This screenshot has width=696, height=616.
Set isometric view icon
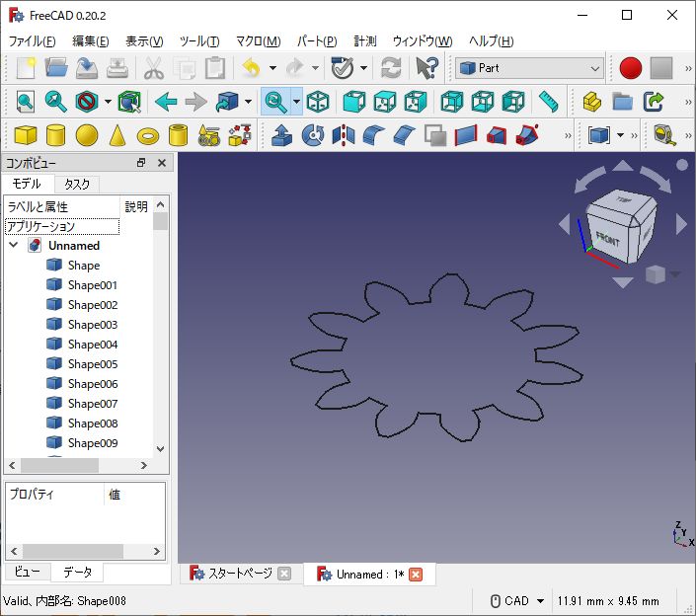(x=318, y=102)
